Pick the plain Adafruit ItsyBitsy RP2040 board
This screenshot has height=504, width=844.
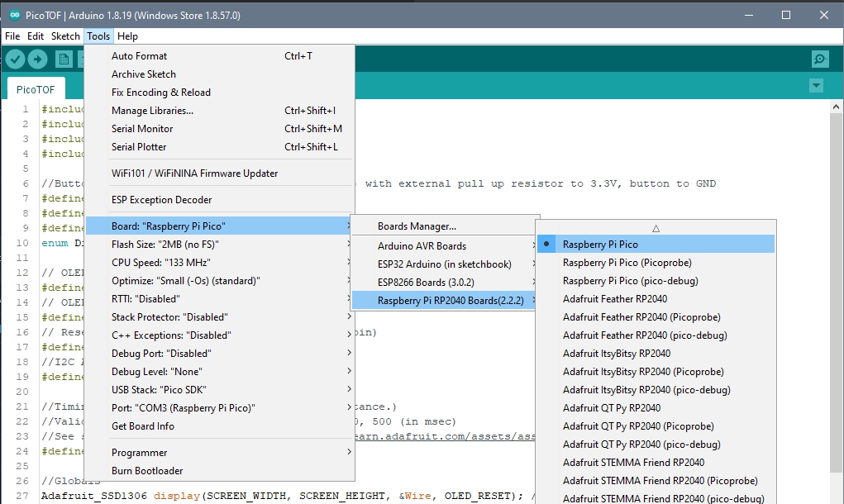(656, 354)
